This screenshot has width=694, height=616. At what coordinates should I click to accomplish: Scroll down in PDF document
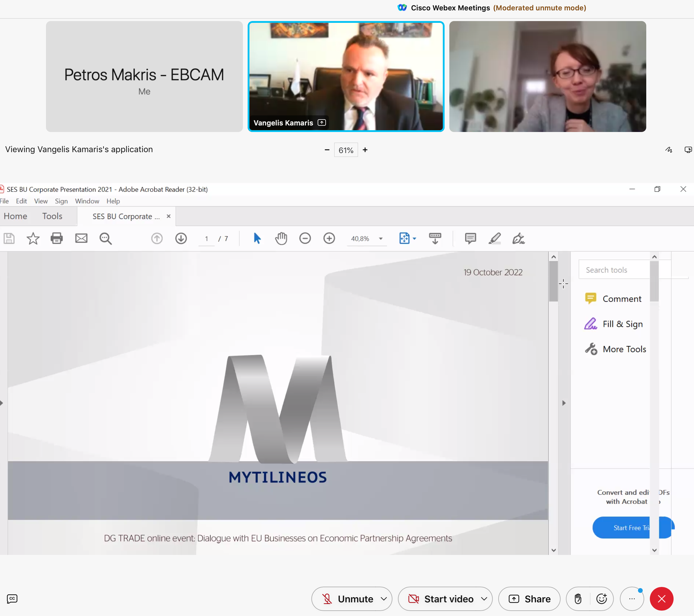(x=553, y=549)
